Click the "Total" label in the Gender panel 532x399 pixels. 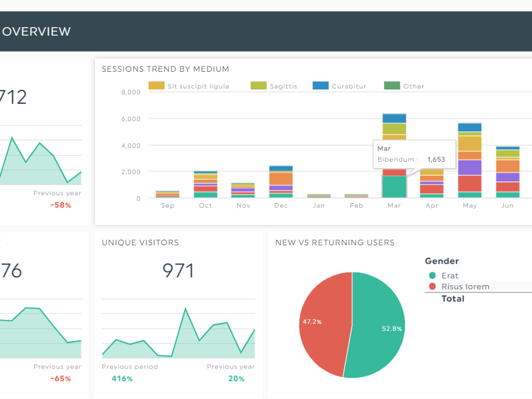point(453,298)
